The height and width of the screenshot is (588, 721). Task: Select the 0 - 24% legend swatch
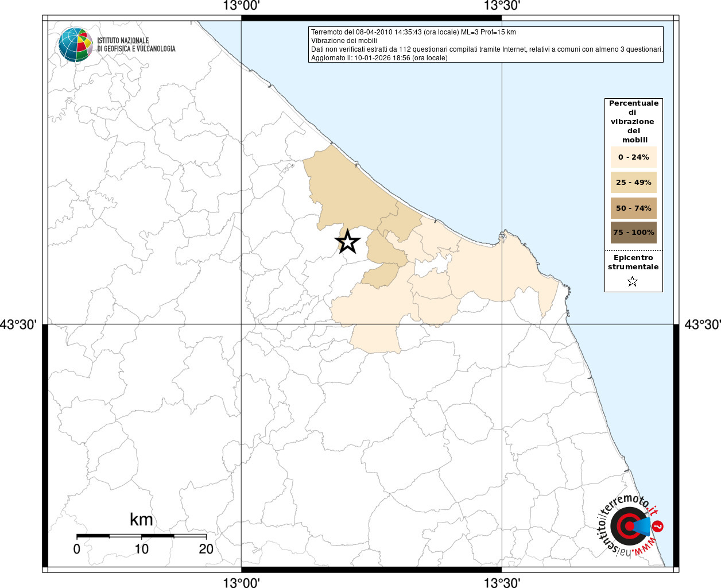(633, 157)
